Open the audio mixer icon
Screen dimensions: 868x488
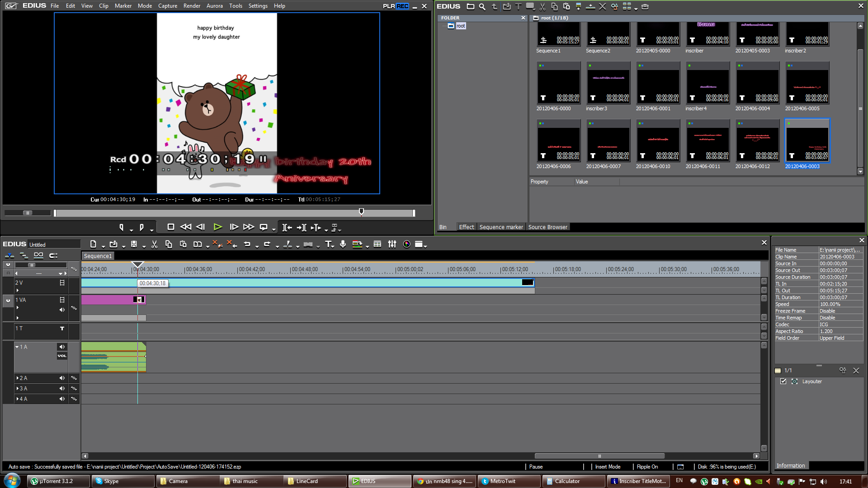pyautogui.click(x=392, y=244)
